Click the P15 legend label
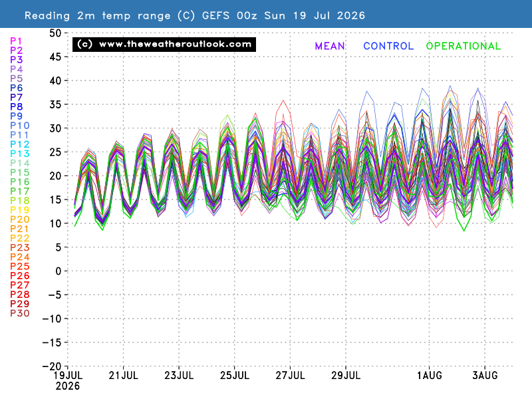The width and height of the screenshot is (532, 399). (20, 172)
